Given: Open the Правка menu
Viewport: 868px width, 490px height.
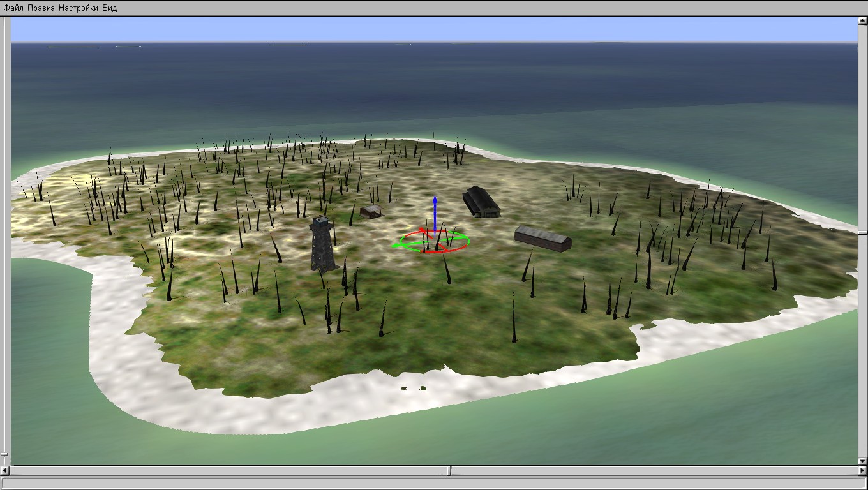Looking at the screenshot, I should coord(41,8).
